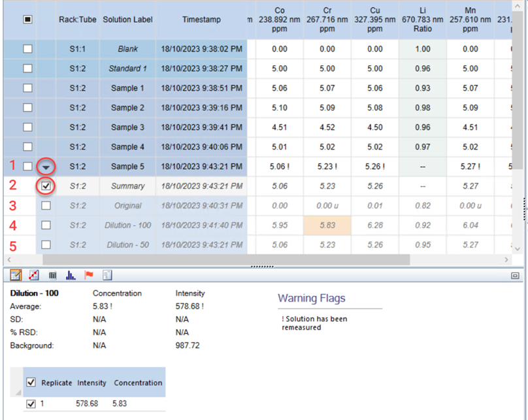Click Sample 2 timestamp 9:39:16 PM
528x420 pixels.
[x=201, y=108]
